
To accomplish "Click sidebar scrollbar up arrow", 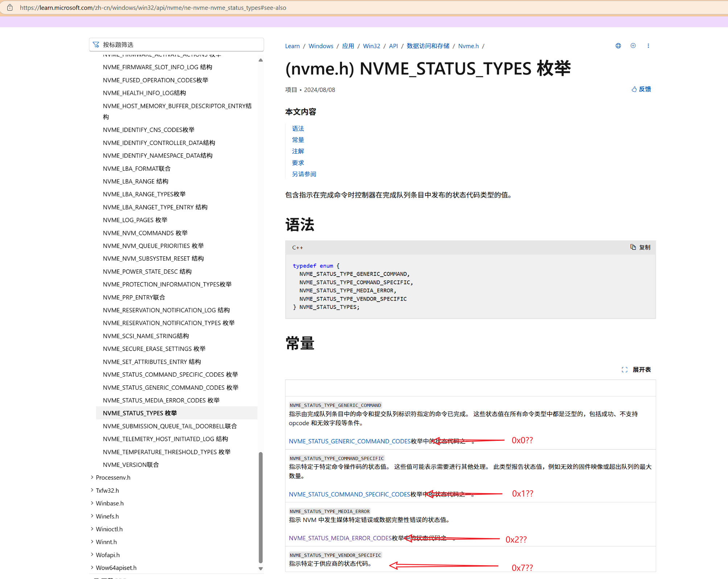I will point(260,60).
